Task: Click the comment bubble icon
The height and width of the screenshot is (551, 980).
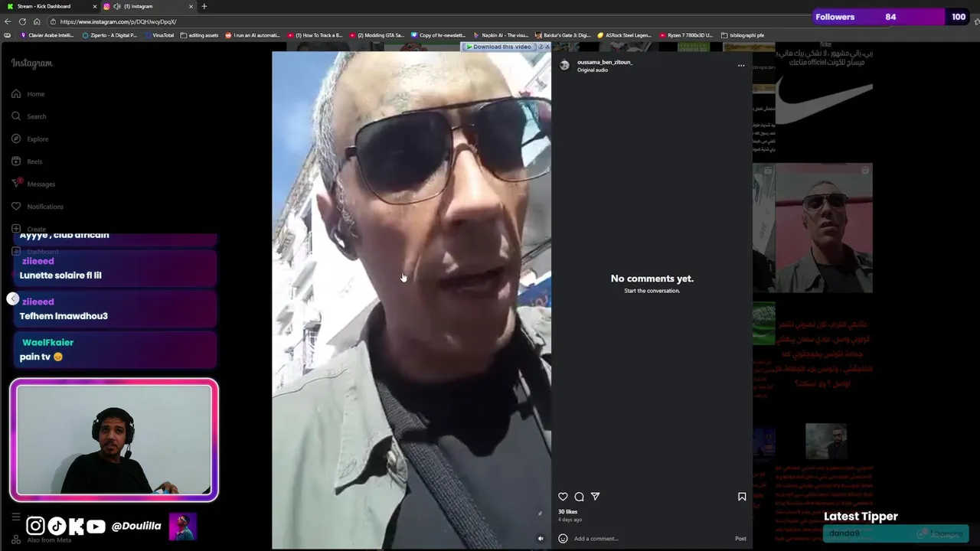Action: coord(579,497)
